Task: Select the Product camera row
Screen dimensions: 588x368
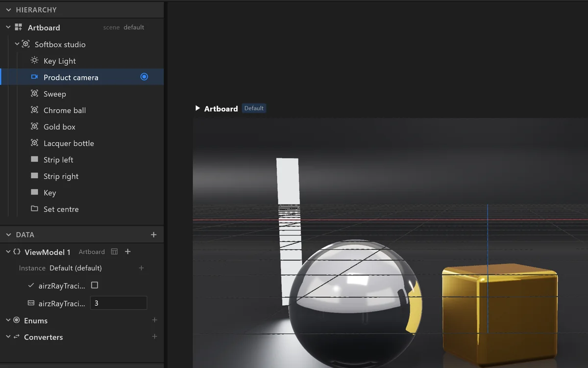Action: pyautogui.click(x=82, y=77)
